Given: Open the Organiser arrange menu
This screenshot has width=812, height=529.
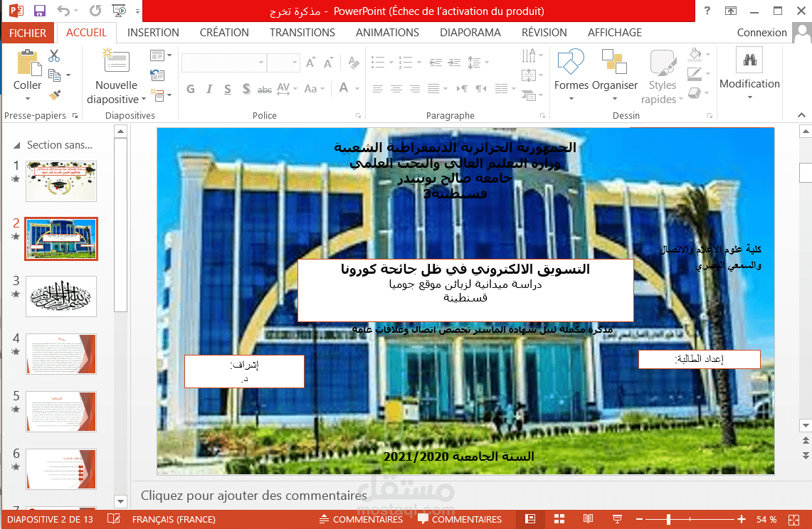Looking at the screenshot, I should pos(615,75).
